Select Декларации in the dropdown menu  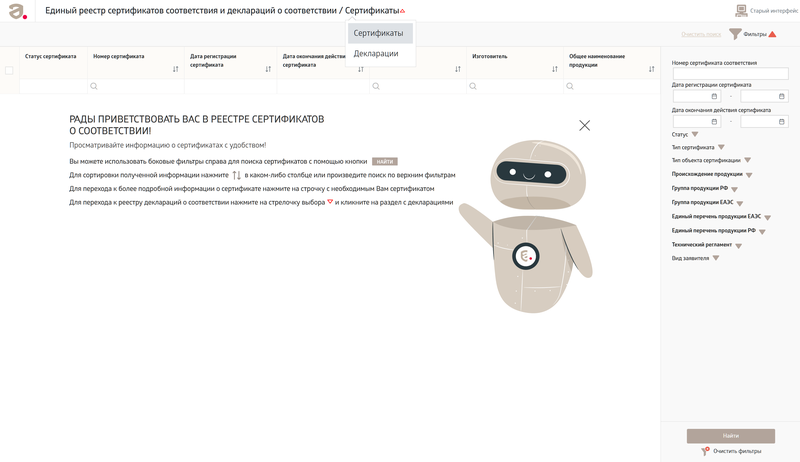[380, 54]
